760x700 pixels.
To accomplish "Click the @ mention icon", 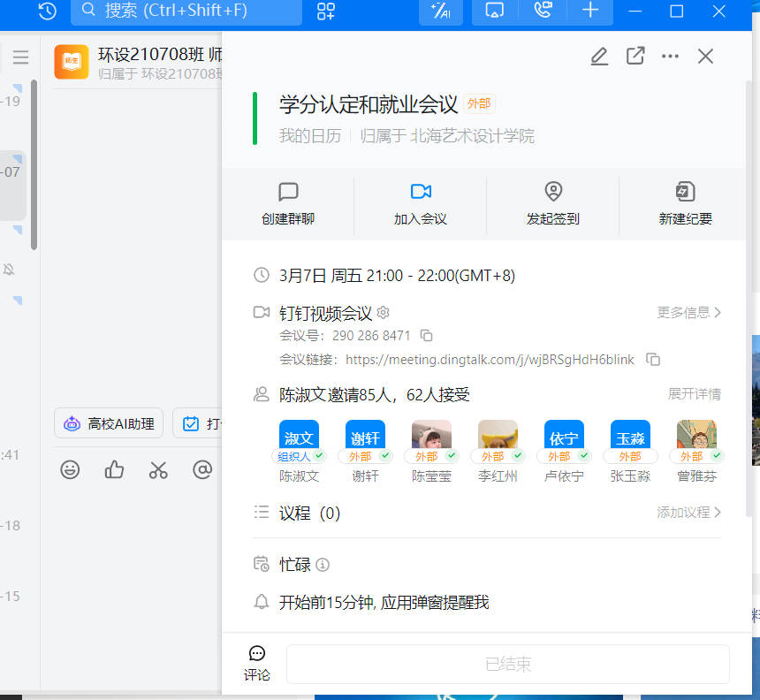I will pyautogui.click(x=202, y=469).
